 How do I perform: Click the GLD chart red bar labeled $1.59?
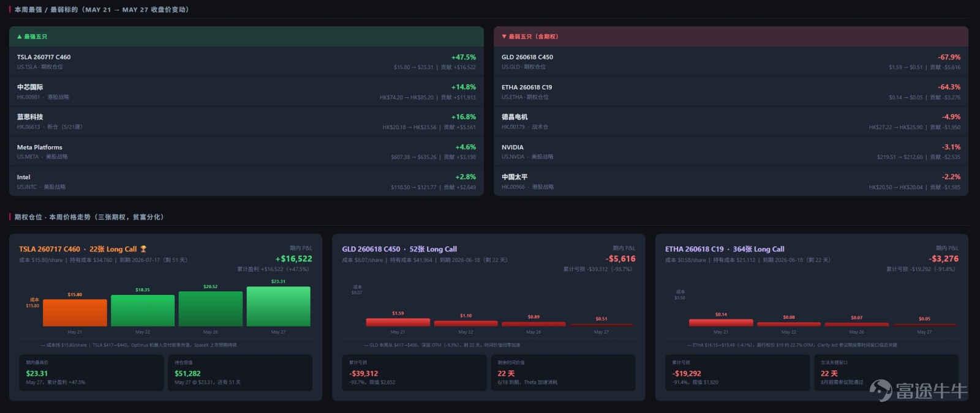pyautogui.click(x=398, y=322)
